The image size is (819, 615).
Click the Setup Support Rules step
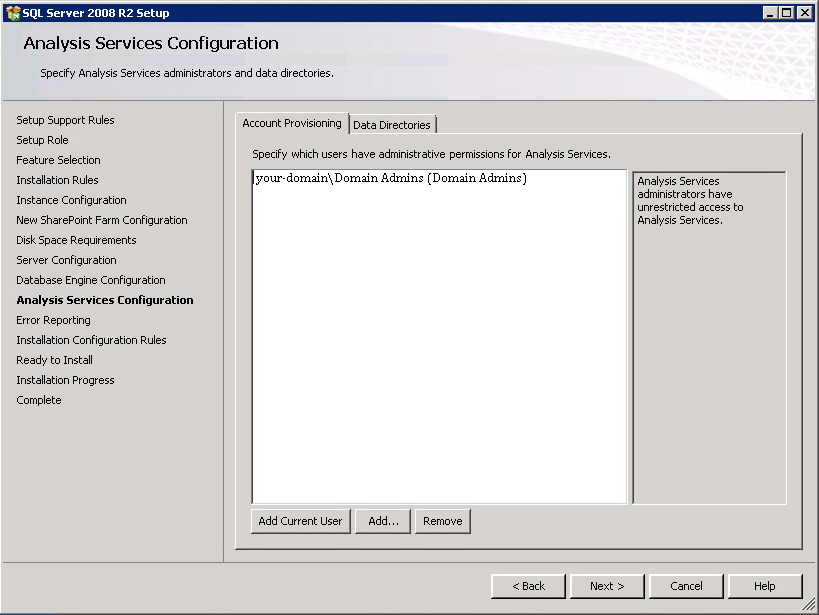(65, 120)
